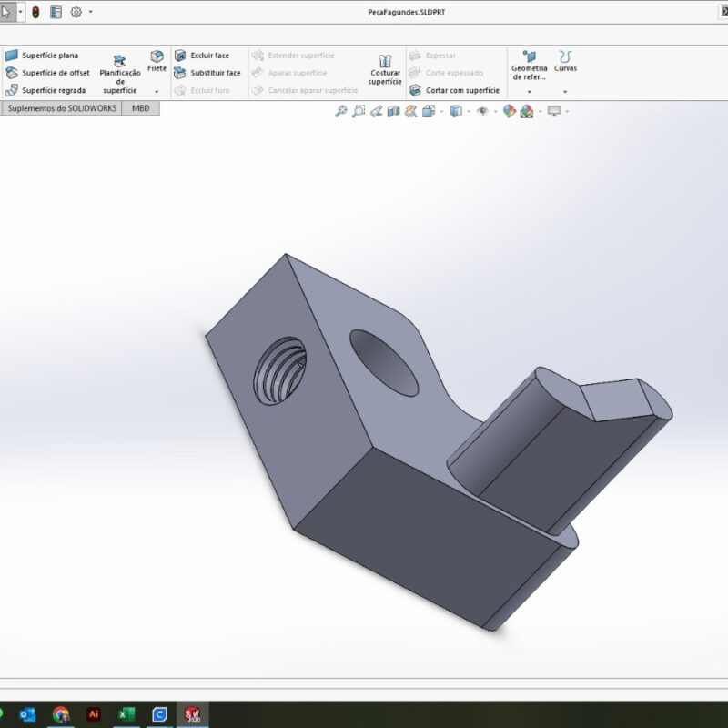728x728 pixels.
Task: Click the Estender superfície command
Action: tap(293, 56)
